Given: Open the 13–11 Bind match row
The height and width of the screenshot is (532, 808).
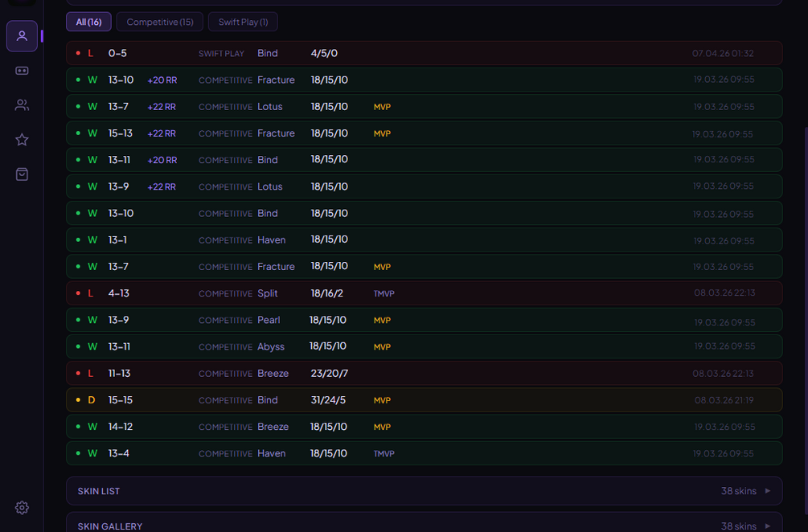Looking at the screenshot, I should tap(424, 160).
